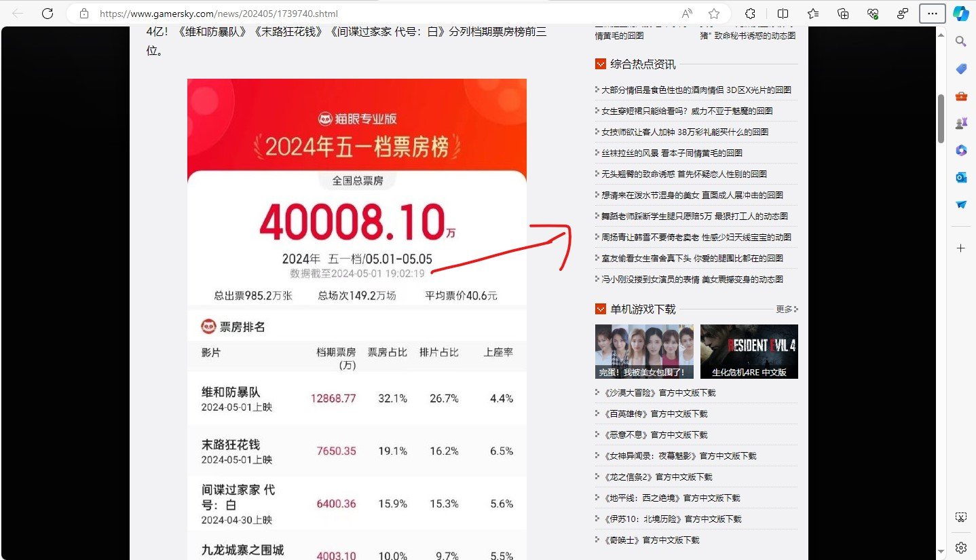Open the Shopping tag sidebar icon
The image size is (976, 560).
(x=961, y=69)
